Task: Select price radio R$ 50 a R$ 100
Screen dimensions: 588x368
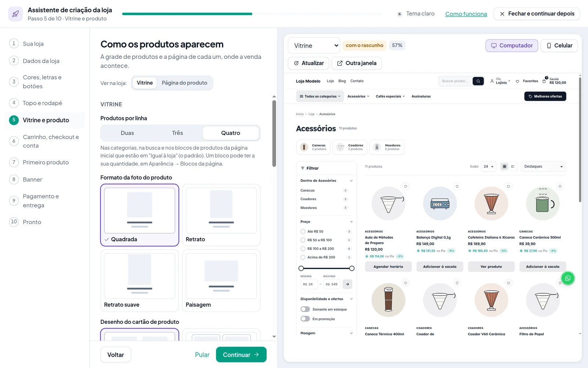Action: tap(303, 240)
